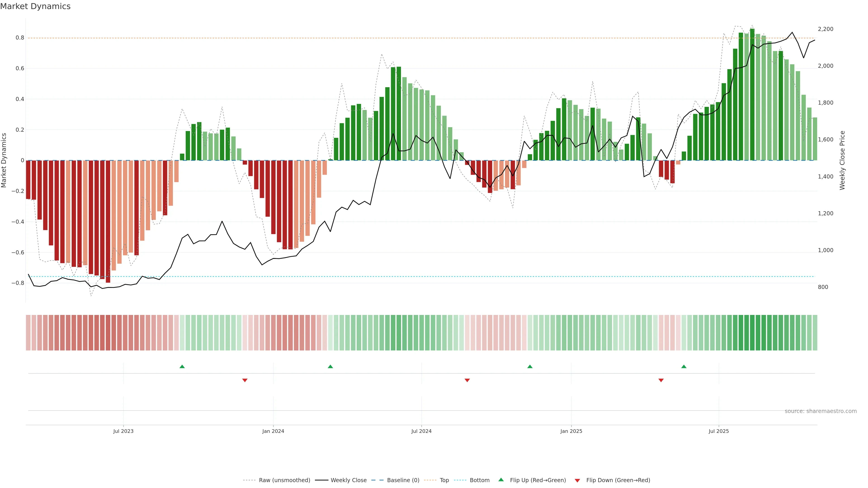Viewport: 868px width, 488px height.
Task: Click the −0.8 left axis tick label
Action: [18, 283]
